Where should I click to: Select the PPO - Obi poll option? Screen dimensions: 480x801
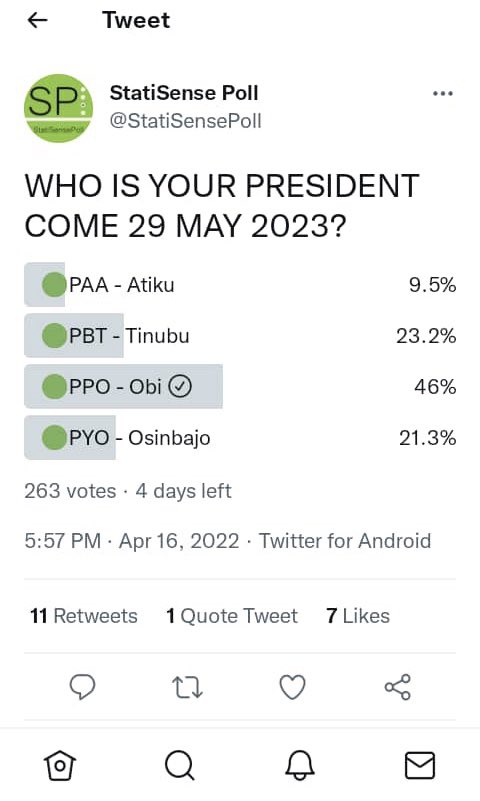pyautogui.click(x=240, y=387)
